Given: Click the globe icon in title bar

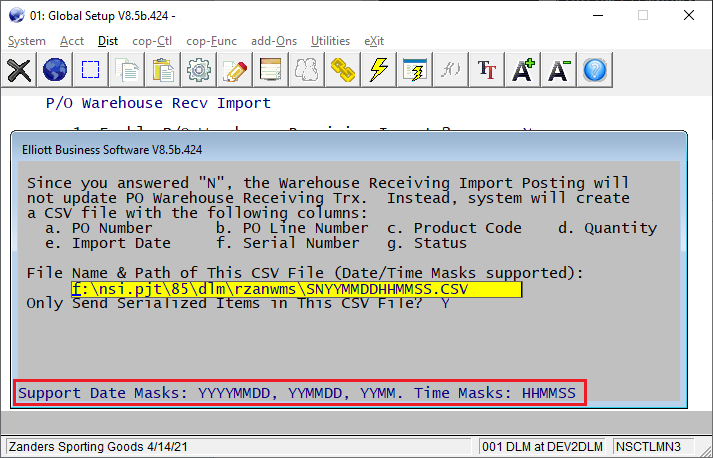Looking at the screenshot, I should tap(16, 15).
